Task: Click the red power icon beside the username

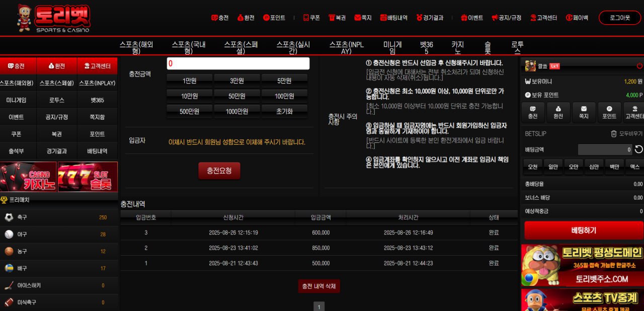Action: [639, 66]
